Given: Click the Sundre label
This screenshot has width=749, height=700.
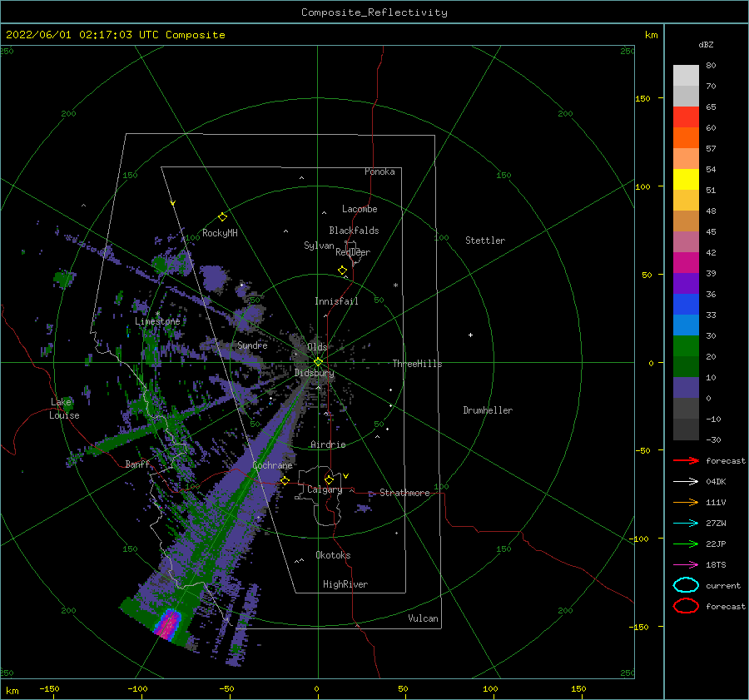Looking at the screenshot, I should [252, 345].
